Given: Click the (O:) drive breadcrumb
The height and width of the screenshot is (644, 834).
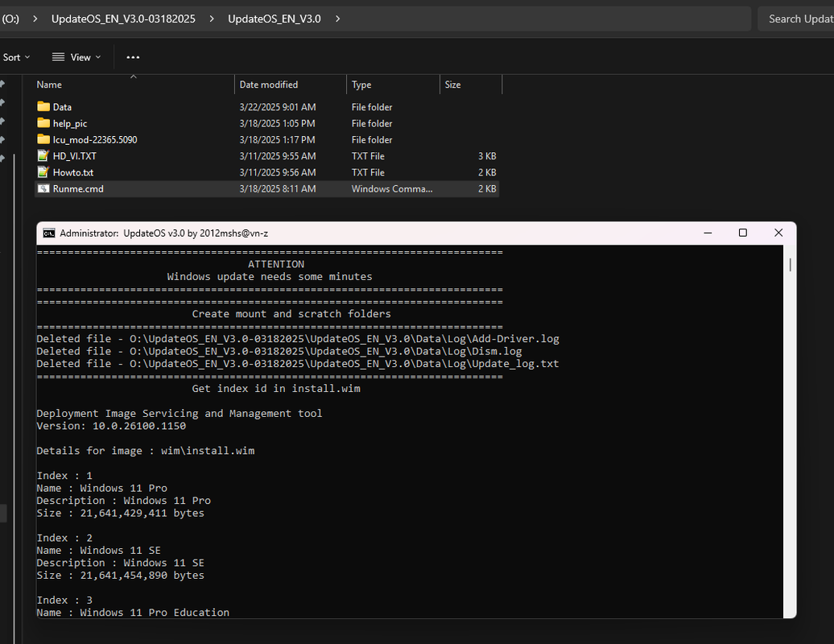Looking at the screenshot, I should click(10, 19).
